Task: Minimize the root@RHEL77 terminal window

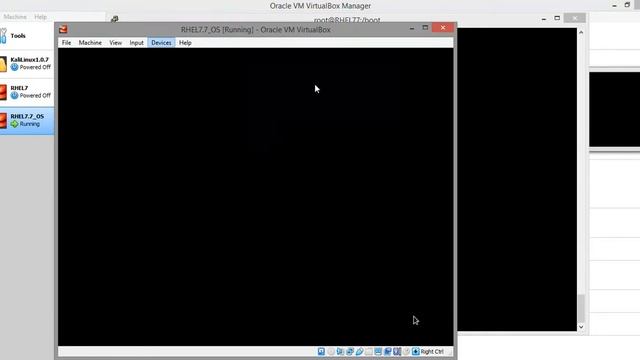Action: [544, 18]
